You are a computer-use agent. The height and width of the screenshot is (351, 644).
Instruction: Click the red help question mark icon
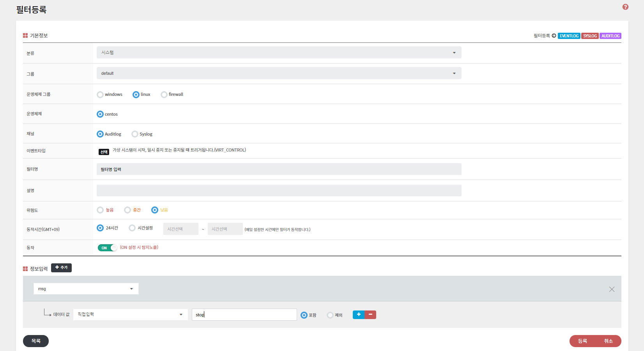[x=625, y=7]
